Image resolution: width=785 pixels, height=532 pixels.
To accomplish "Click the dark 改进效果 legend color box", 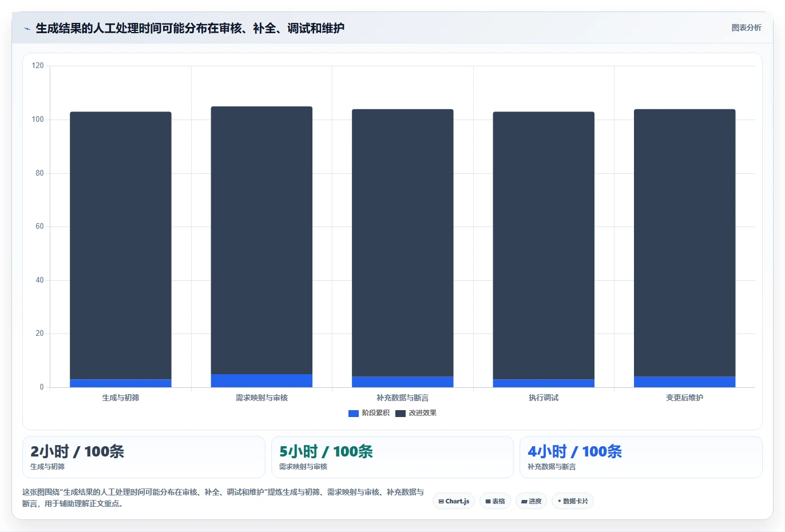I will (401, 413).
